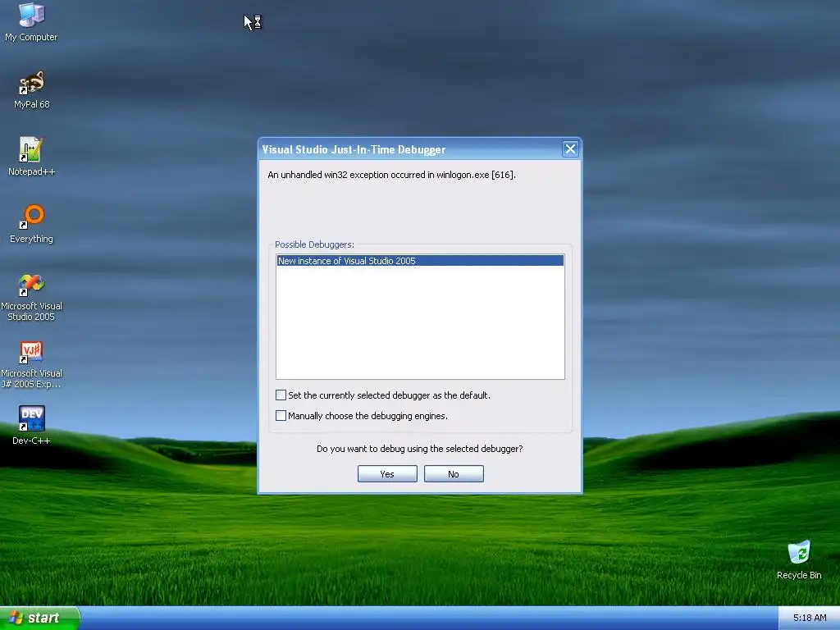840x630 pixels.
Task: Click the 5:18 AM taskbar clock
Action: (810, 619)
